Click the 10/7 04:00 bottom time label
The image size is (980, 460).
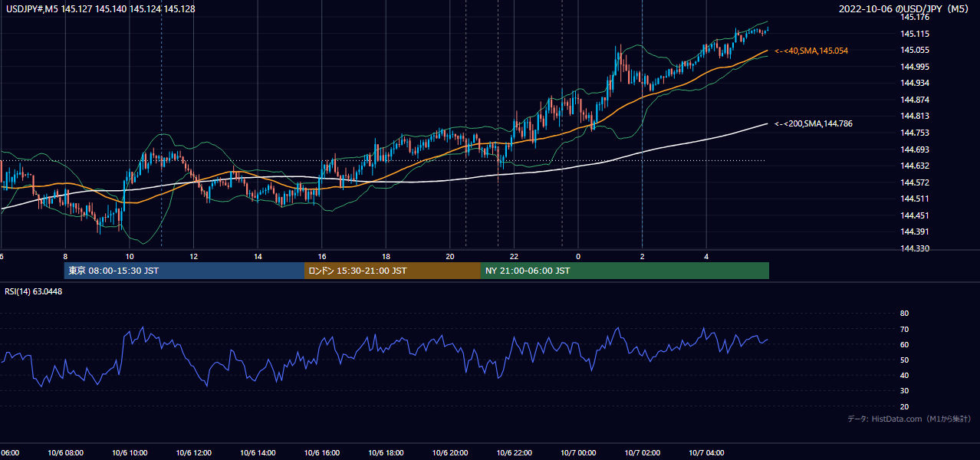click(x=706, y=453)
